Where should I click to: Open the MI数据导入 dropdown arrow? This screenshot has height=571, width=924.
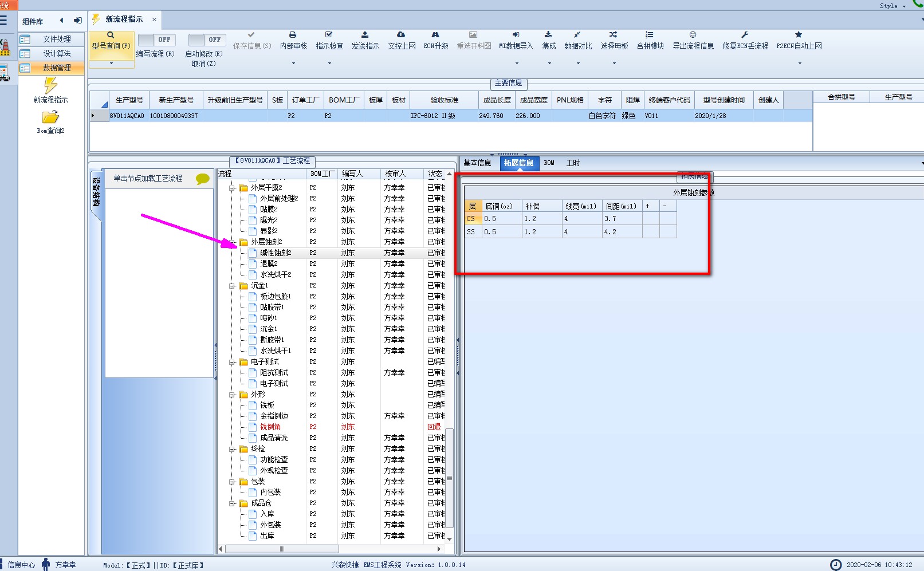pyautogui.click(x=516, y=64)
